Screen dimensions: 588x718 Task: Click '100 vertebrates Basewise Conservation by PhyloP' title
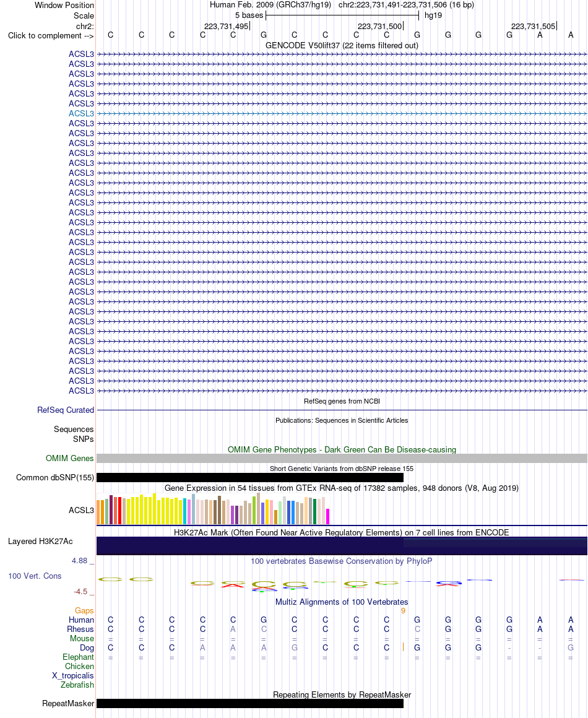click(342, 561)
